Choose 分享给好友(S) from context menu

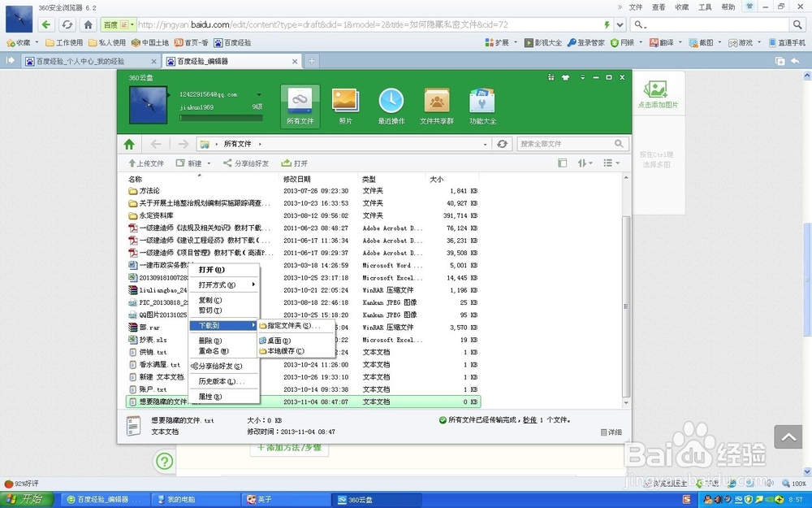coord(224,366)
